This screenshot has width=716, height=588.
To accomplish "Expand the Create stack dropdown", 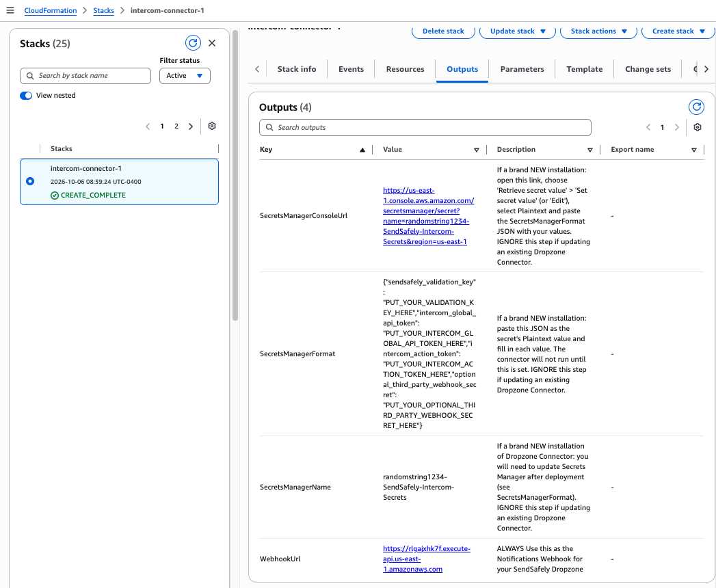I will (678, 31).
